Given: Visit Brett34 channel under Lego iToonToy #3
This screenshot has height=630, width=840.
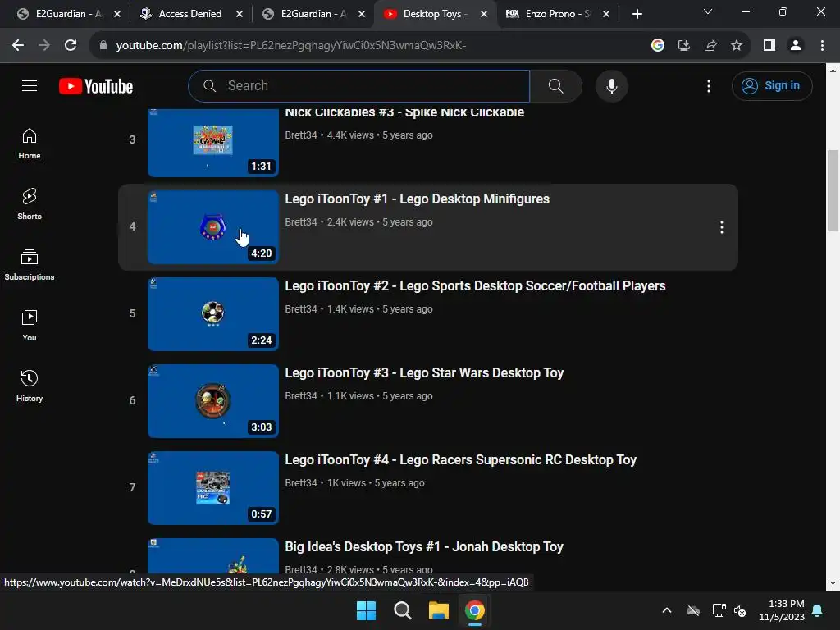Looking at the screenshot, I should point(301,396).
